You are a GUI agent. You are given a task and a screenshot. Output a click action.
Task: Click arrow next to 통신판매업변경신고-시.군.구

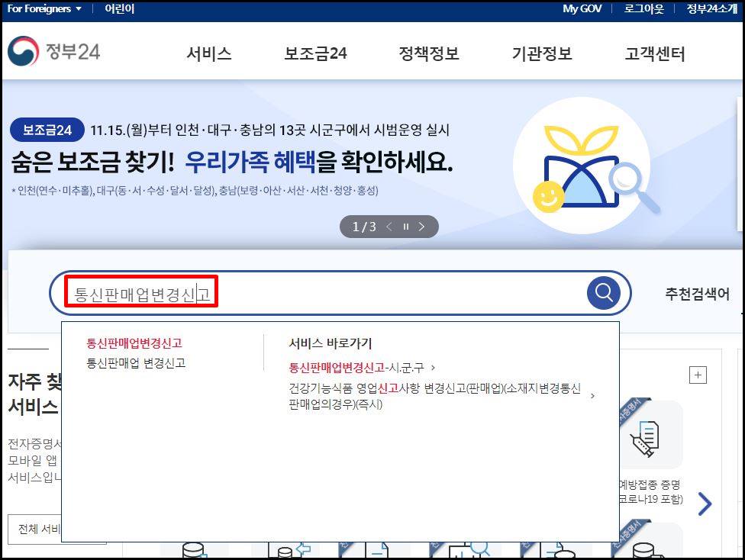pos(433,367)
